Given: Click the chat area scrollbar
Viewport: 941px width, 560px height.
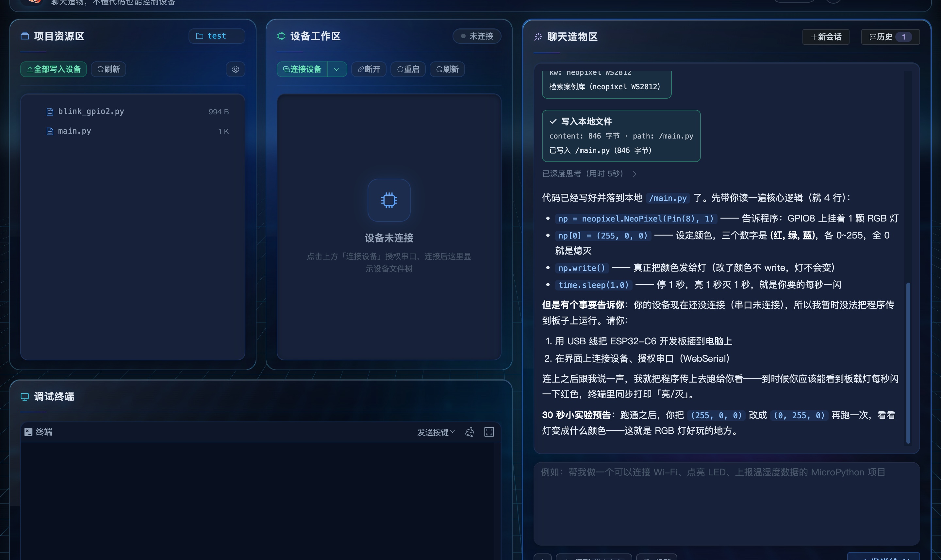Looking at the screenshot, I should pos(908,363).
